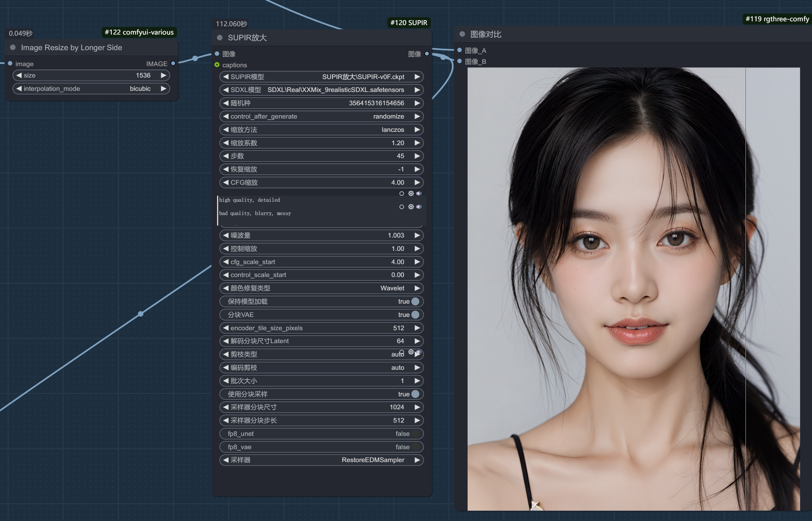Click the SUPIR放大 node title
Viewport: 812px width, 521px height.
pyautogui.click(x=247, y=38)
